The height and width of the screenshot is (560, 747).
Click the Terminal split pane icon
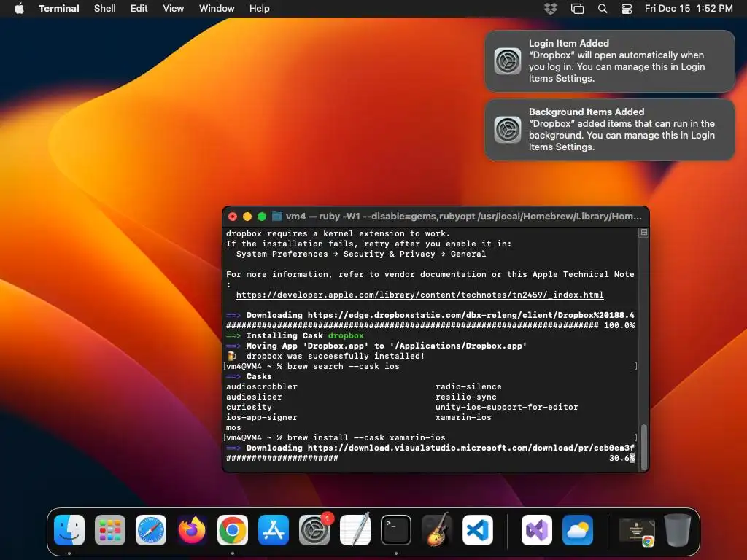pos(643,233)
